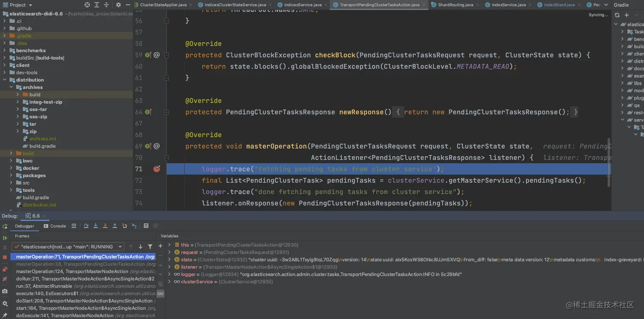644x319 pixels.
Task: Add new watch with plus icon
Action: tap(160, 246)
